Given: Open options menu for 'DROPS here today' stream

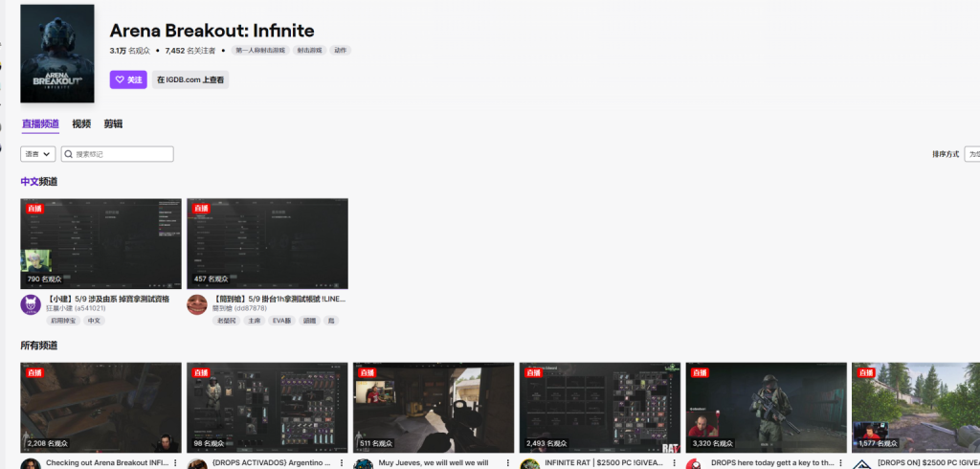Looking at the screenshot, I should 840,462.
